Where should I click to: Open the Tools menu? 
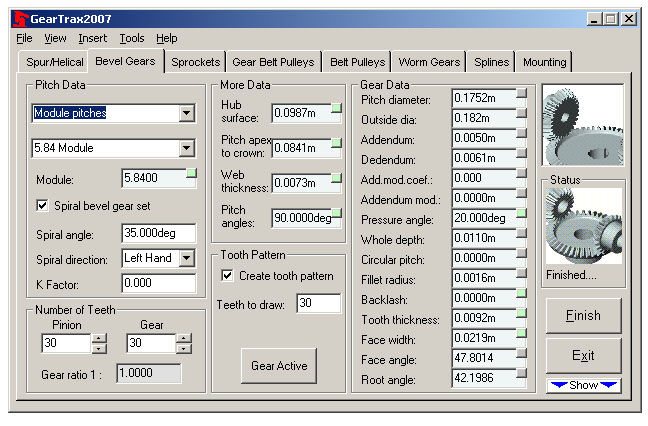(x=132, y=38)
